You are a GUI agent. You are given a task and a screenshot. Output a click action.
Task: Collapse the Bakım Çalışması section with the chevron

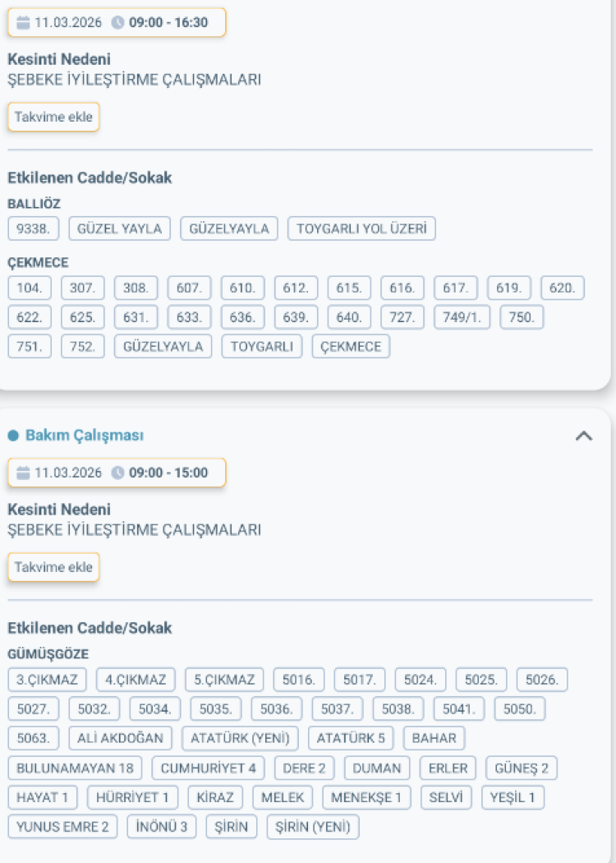tap(585, 436)
